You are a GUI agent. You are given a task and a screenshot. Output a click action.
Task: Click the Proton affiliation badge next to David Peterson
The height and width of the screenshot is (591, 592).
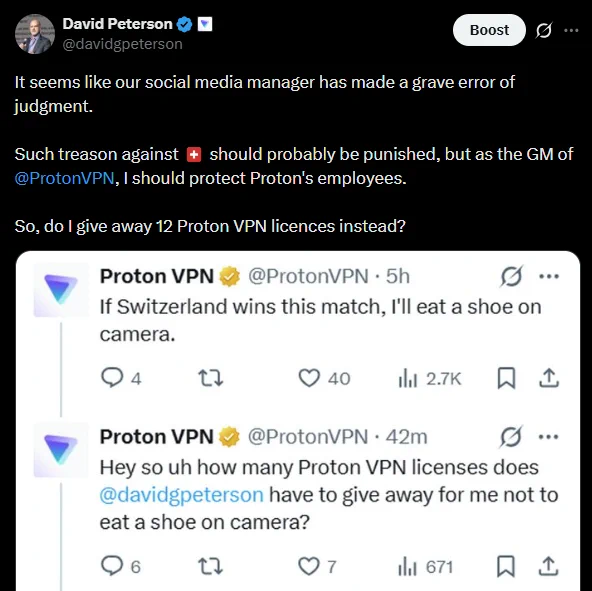point(205,25)
